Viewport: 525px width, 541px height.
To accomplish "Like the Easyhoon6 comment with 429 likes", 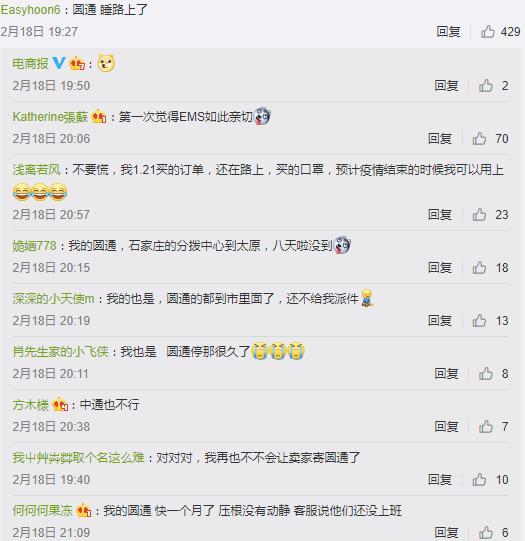I will [x=488, y=32].
